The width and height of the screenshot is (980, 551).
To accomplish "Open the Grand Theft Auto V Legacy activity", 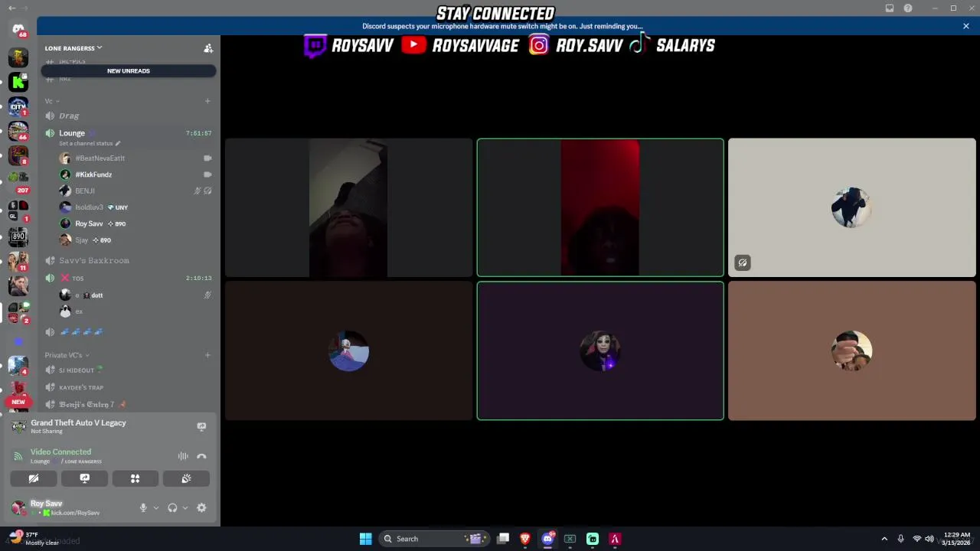I will [x=78, y=426].
